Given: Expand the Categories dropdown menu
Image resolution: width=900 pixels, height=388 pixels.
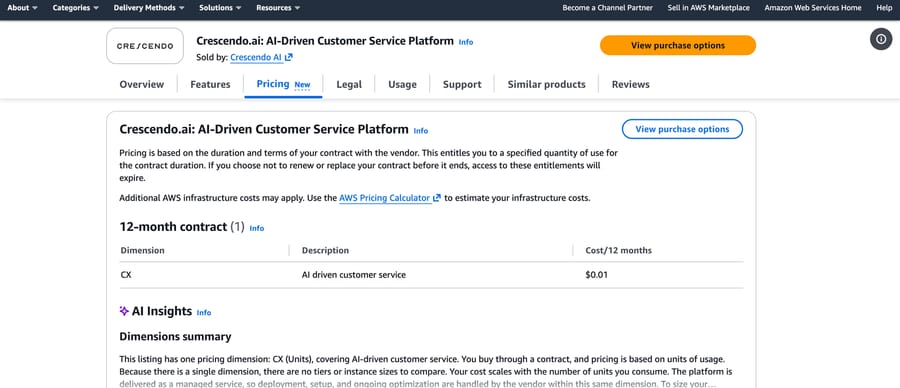Looking at the screenshot, I should [x=76, y=8].
